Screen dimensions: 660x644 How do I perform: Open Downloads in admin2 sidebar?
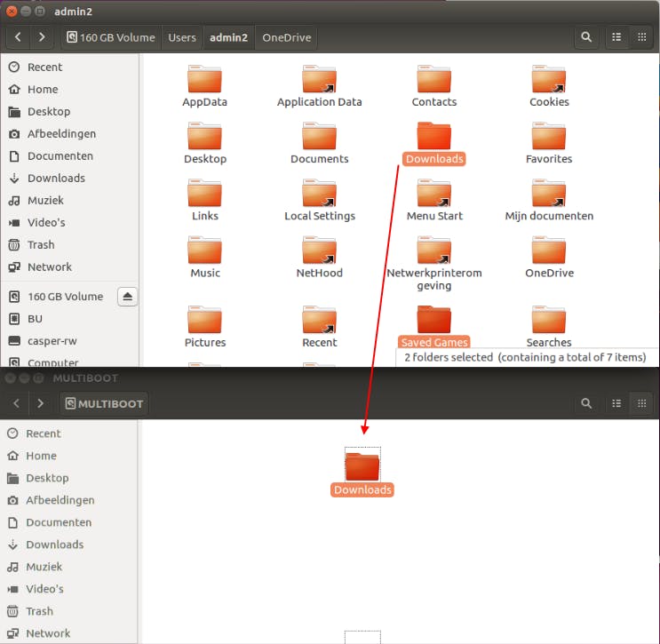click(x=69, y=178)
